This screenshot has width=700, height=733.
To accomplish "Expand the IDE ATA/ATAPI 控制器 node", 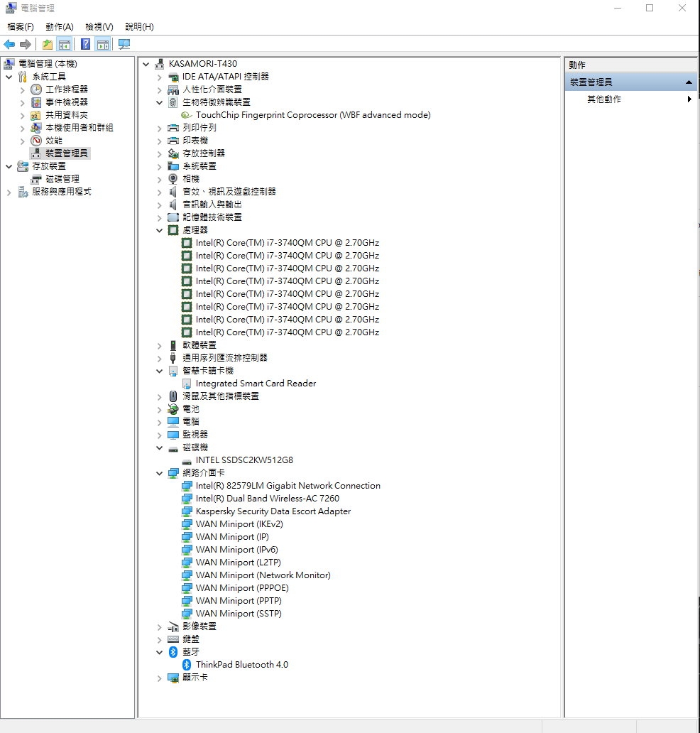I will [x=159, y=77].
